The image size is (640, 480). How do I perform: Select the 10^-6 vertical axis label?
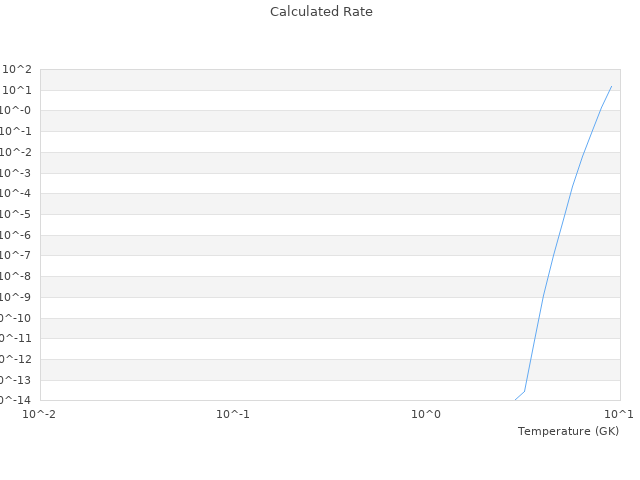click(16, 235)
